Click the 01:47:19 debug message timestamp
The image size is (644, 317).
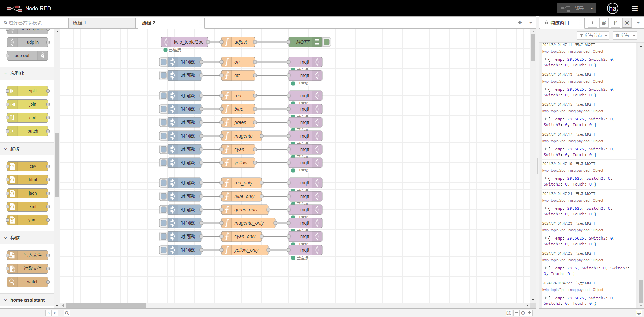[x=557, y=164]
